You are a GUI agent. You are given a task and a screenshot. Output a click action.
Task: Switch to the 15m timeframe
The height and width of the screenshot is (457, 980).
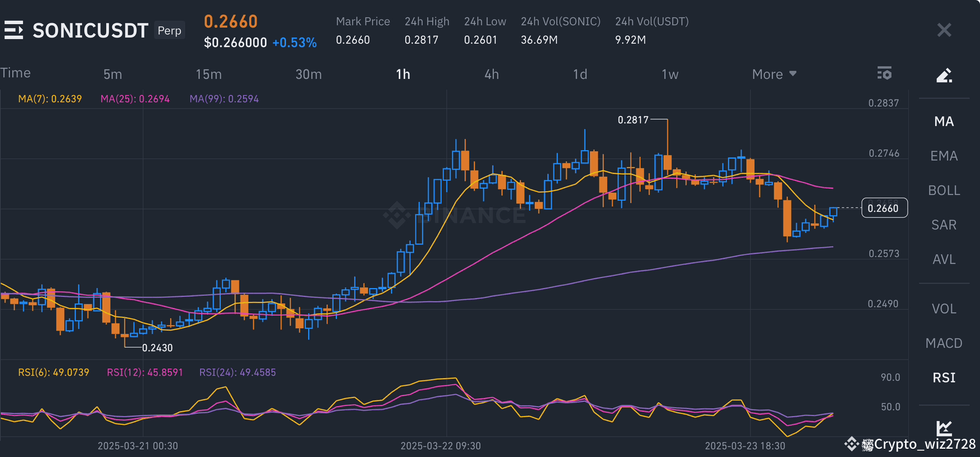click(x=209, y=74)
